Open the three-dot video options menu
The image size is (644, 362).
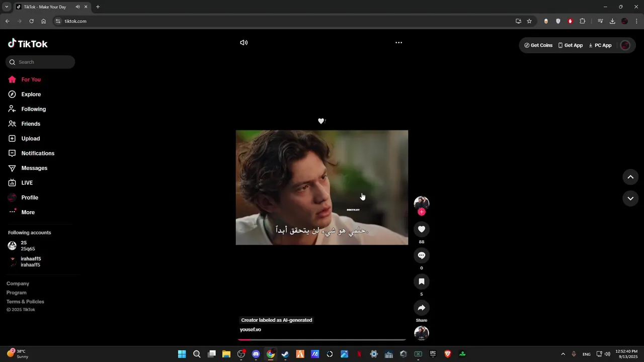click(398, 43)
